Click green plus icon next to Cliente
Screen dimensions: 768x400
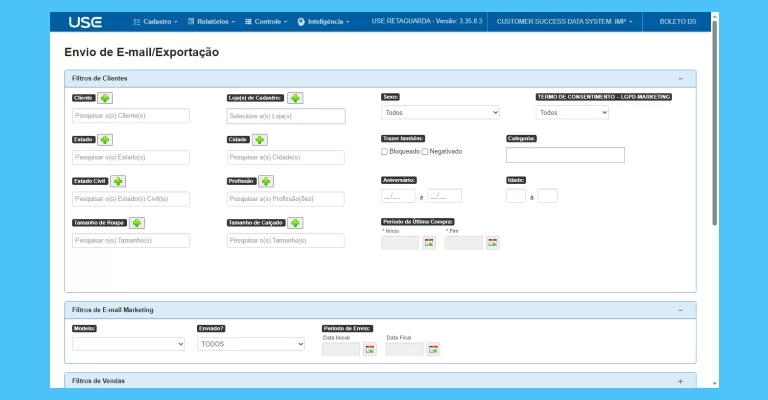click(105, 98)
